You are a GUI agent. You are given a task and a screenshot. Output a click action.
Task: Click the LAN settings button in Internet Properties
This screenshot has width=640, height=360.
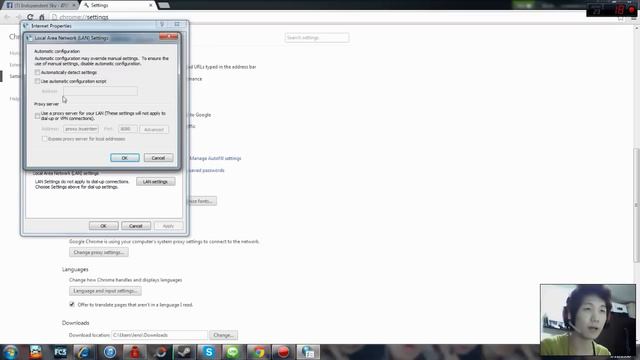(156, 181)
